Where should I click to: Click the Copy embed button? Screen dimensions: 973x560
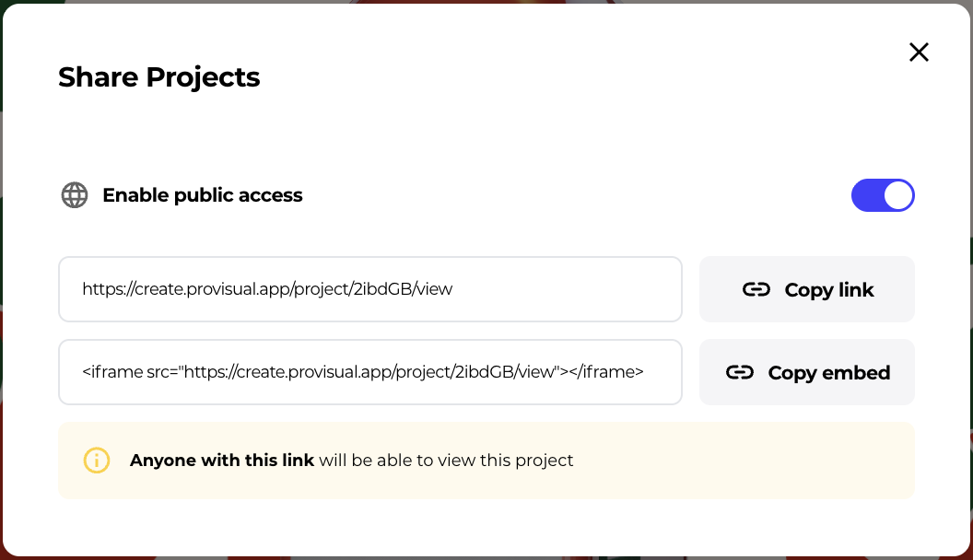[806, 372]
